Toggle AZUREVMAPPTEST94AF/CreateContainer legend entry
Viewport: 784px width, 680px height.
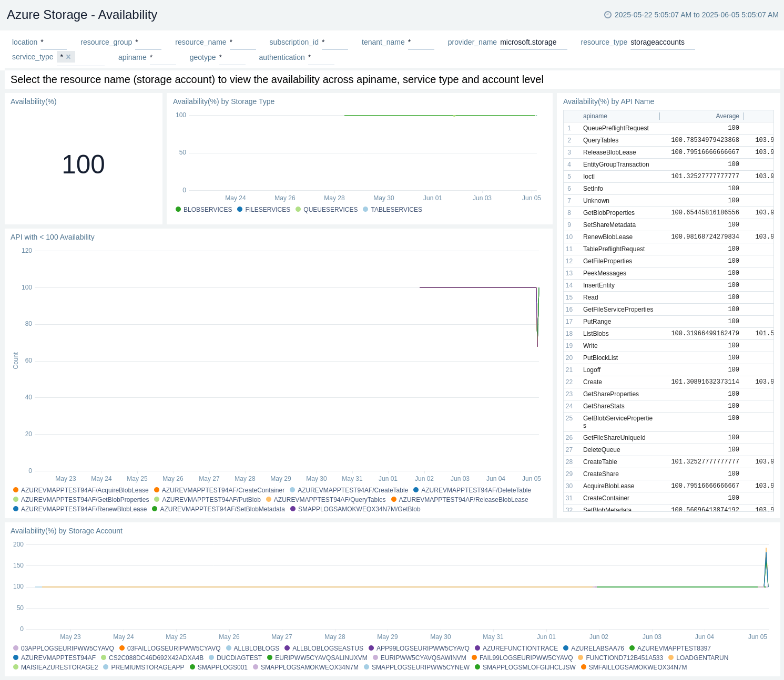pyautogui.click(x=219, y=490)
